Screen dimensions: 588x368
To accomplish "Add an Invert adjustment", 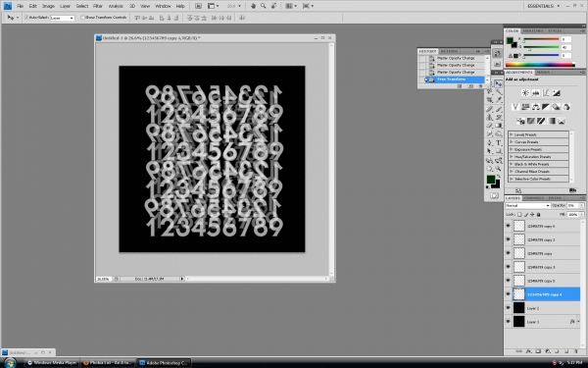I will [520, 121].
